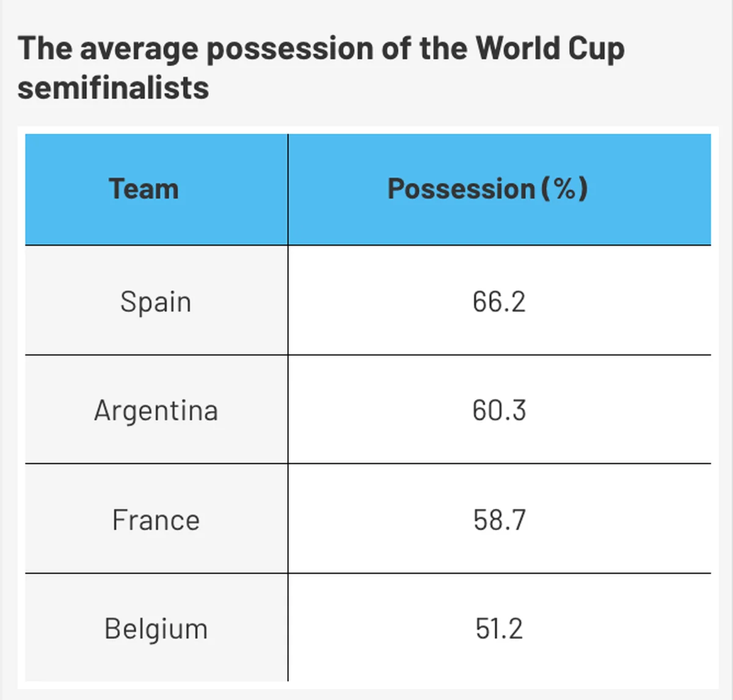Select the France team cell
This screenshot has height=700, width=733.
[156, 519]
